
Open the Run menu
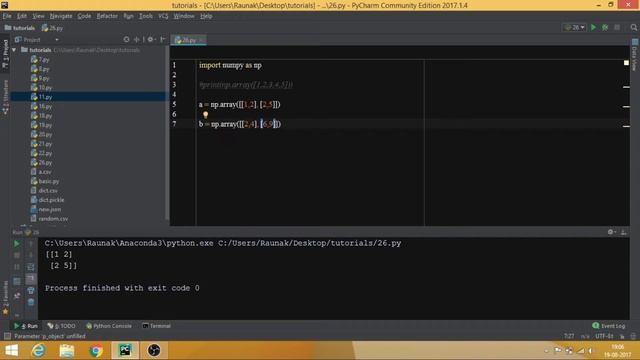[128, 16]
